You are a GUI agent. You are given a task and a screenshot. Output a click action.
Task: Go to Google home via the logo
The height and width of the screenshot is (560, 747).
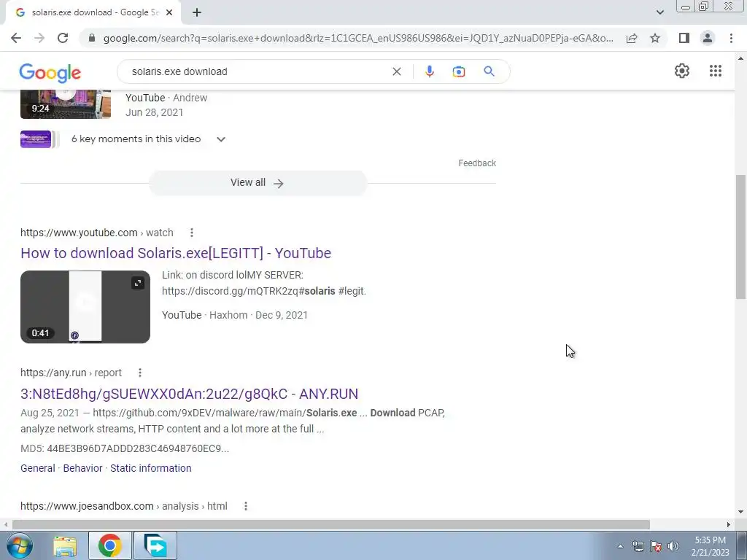tap(50, 72)
